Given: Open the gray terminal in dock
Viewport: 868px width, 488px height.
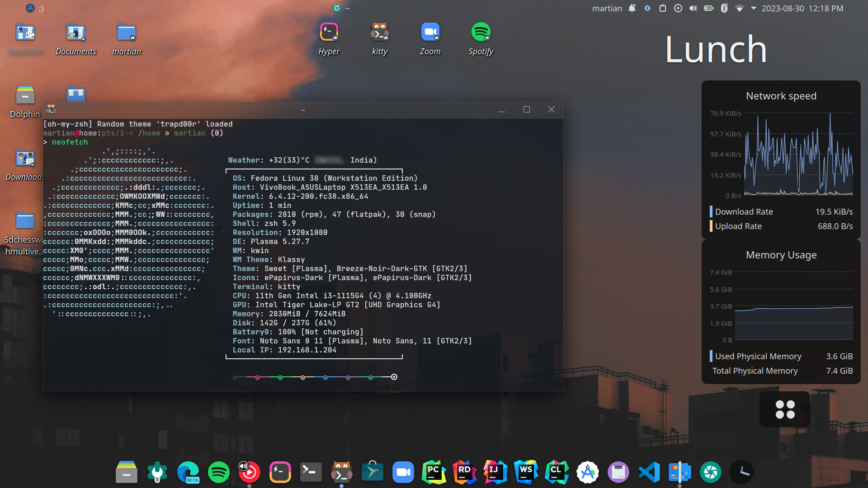Looking at the screenshot, I should point(311,472).
